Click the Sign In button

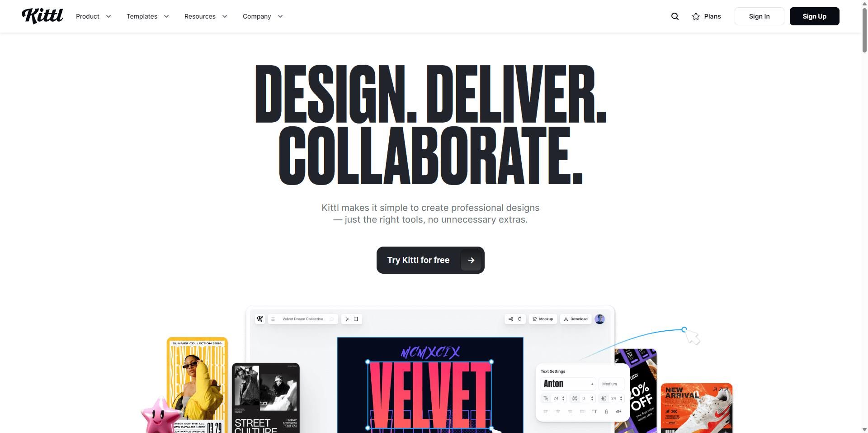tap(759, 16)
